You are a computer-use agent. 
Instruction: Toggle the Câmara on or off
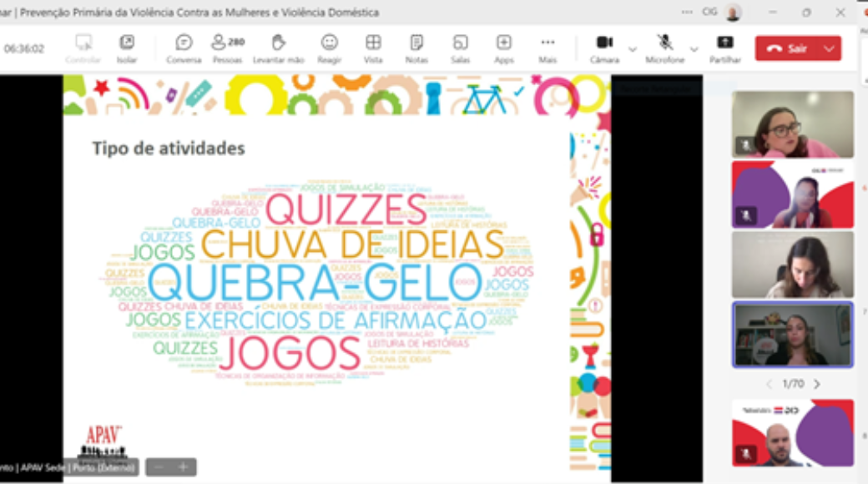tap(604, 48)
